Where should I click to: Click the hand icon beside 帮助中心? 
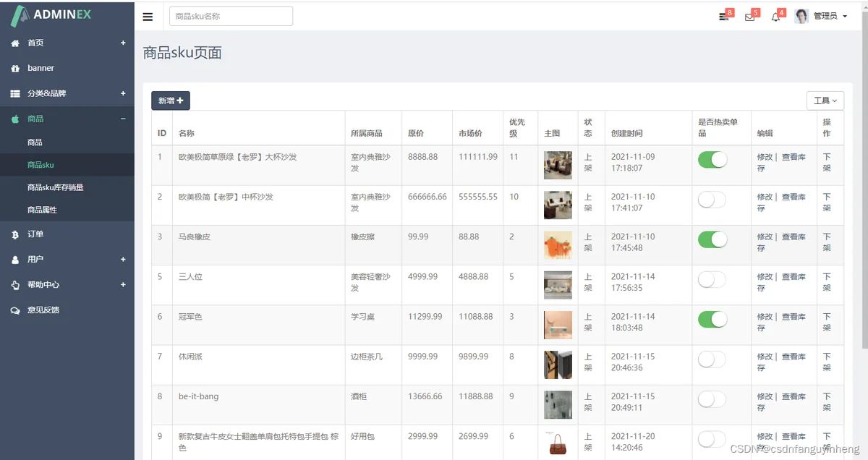point(15,285)
